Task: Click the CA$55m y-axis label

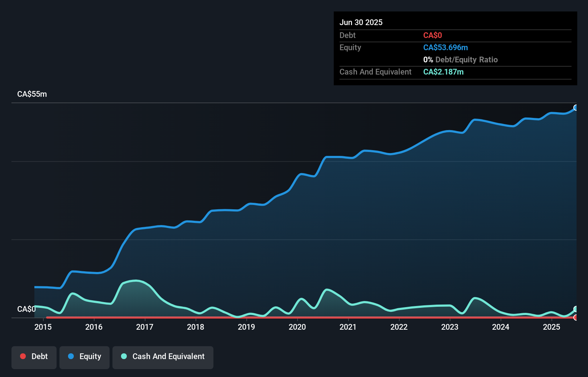Action: point(32,94)
